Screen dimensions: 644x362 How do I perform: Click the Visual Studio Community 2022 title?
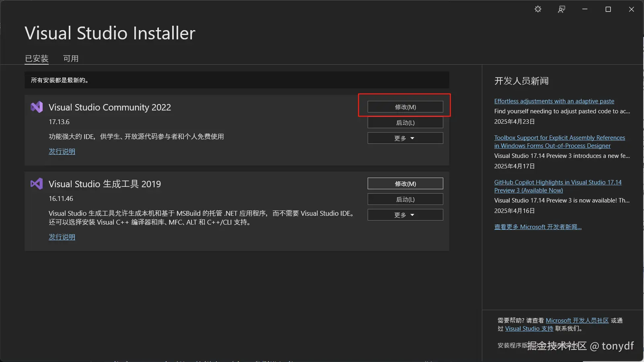pos(110,107)
